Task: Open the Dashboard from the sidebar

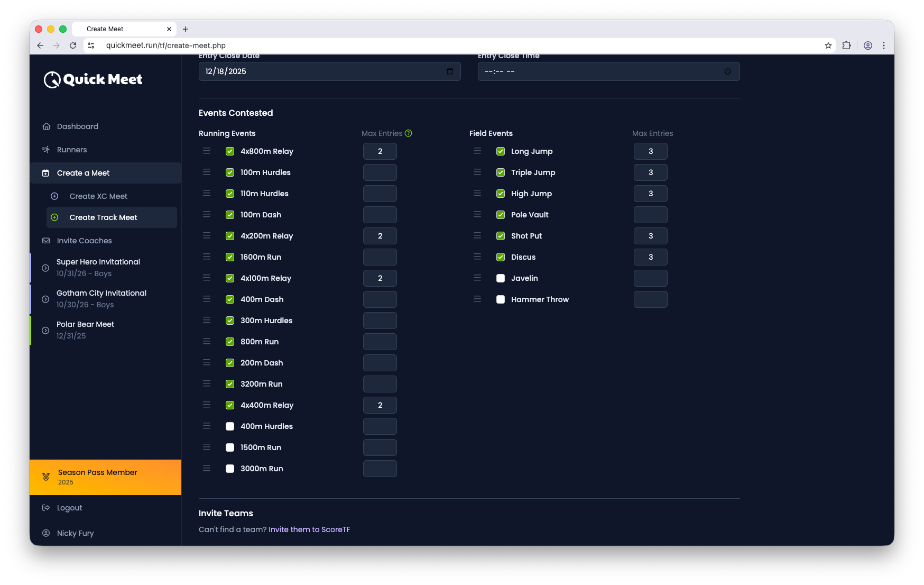Action: tap(77, 126)
